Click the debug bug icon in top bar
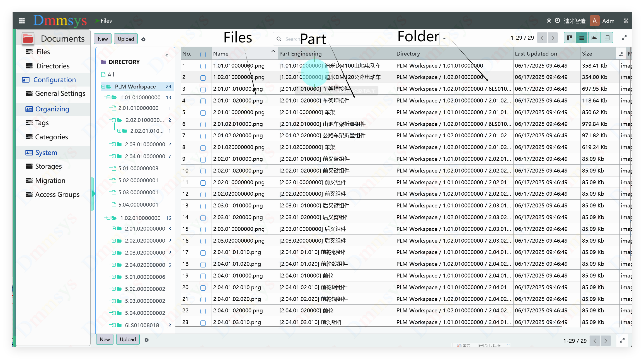644x359 pixels. click(549, 21)
